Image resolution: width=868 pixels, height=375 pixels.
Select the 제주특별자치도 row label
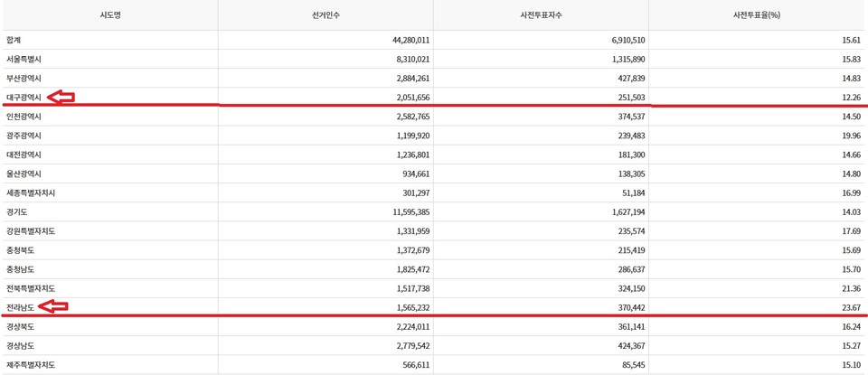[x=31, y=365]
